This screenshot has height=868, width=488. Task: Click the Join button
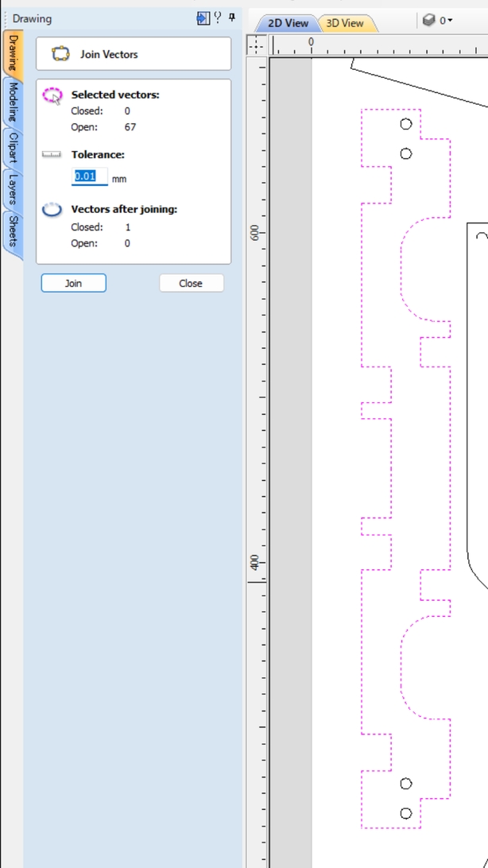click(74, 283)
